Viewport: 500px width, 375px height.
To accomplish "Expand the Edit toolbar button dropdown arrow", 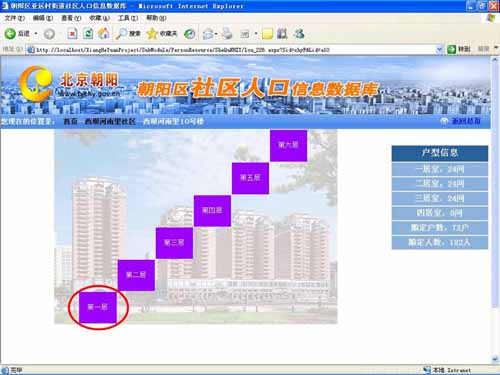I will click(x=256, y=34).
